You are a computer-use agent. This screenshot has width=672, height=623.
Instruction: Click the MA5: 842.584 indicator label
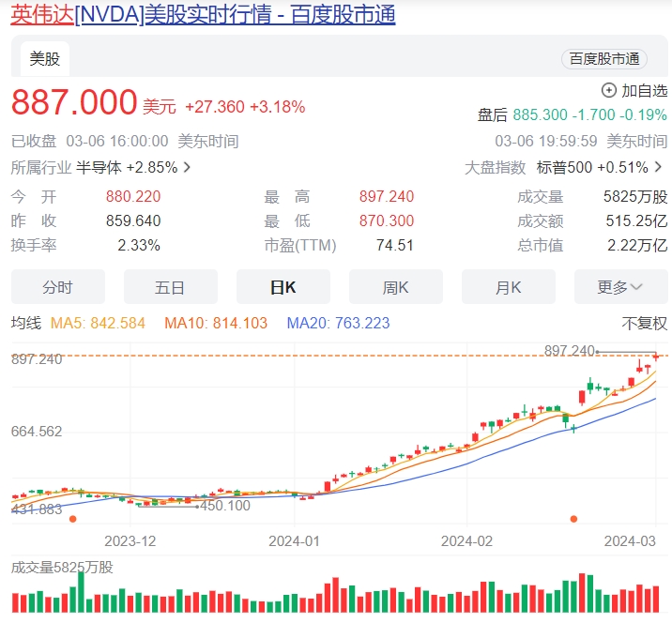pos(98,323)
